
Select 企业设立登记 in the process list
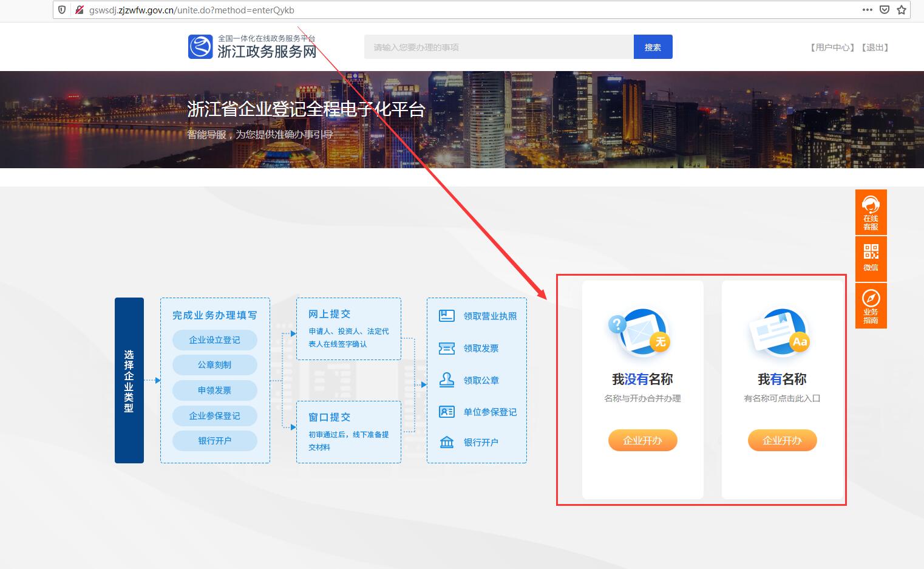[214, 340]
